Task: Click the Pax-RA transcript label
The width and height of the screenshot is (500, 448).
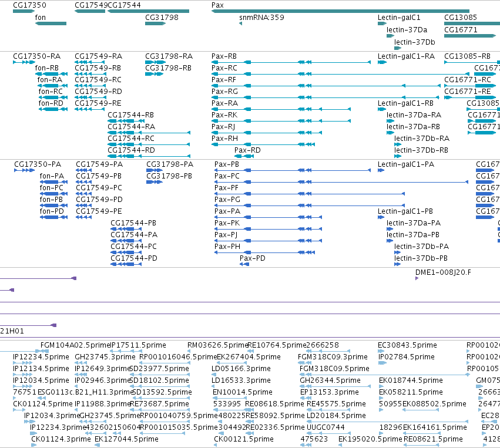Action: pos(224,103)
